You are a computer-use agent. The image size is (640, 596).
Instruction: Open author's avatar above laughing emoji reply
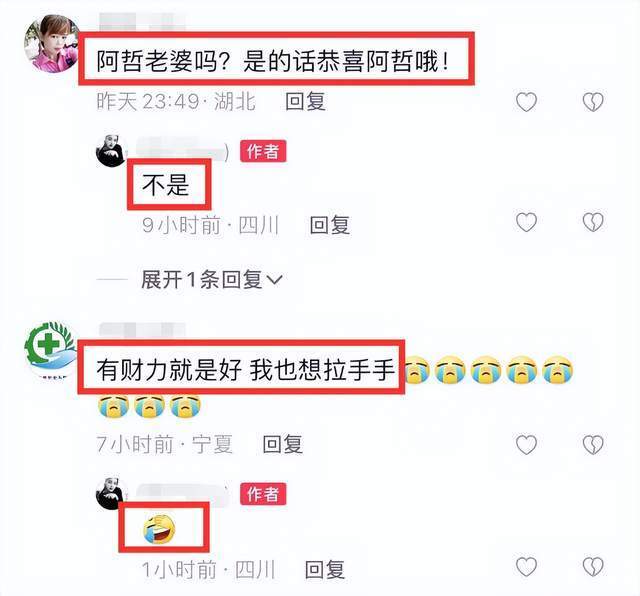tap(111, 494)
